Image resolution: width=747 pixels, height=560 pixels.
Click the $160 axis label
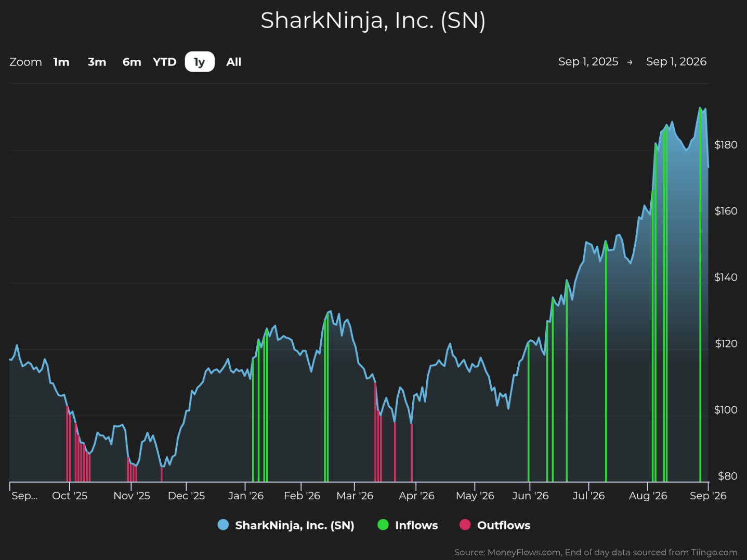tap(726, 211)
